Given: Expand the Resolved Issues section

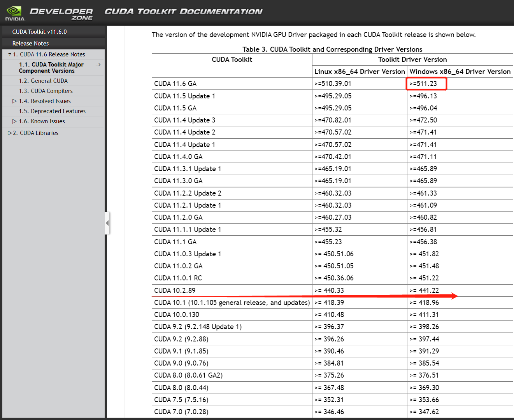Looking at the screenshot, I should 14,101.
